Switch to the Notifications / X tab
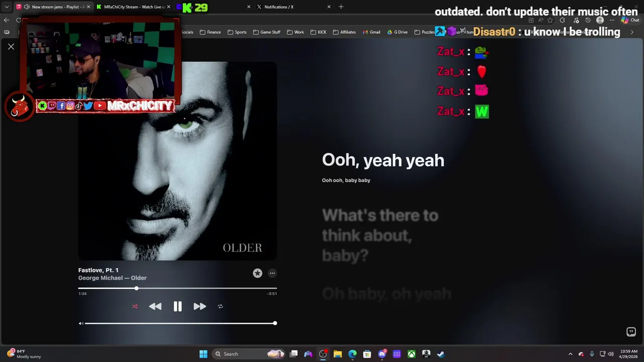This screenshot has height=362, width=644. tap(294, 7)
